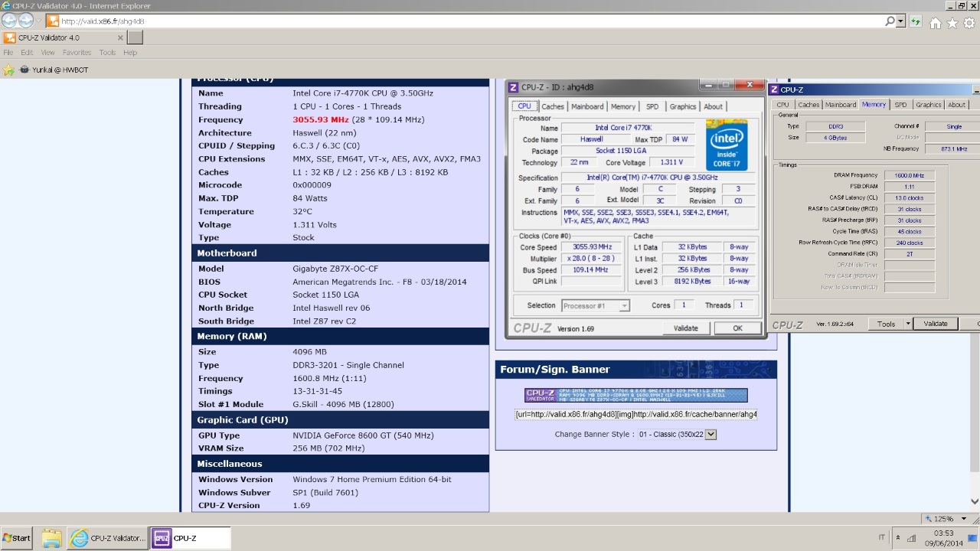The height and width of the screenshot is (551, 980).
Task: Click the Tools button in right CPU-Z window
Action: pyautogui.click(x=886, y=324)
